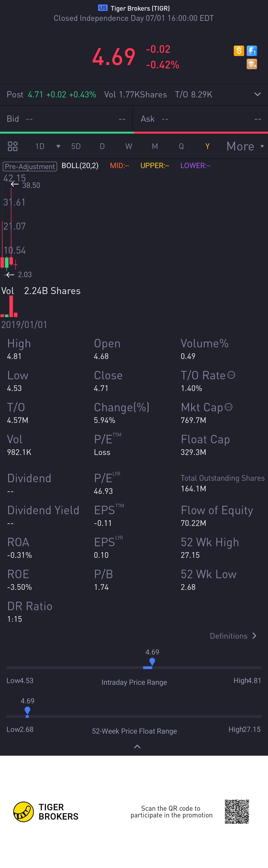268x868 pixels.
Task: Open the 1D timeframe dropdown arrow
Action: (x=58, y=146)
